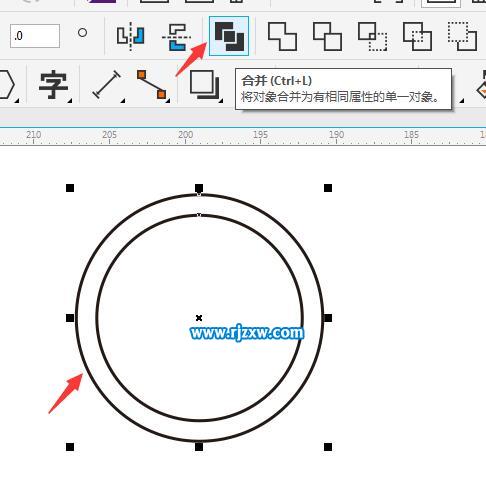Click the Trim shaping icon
This screenshot has width=486, height=504.
pos(327,36)
